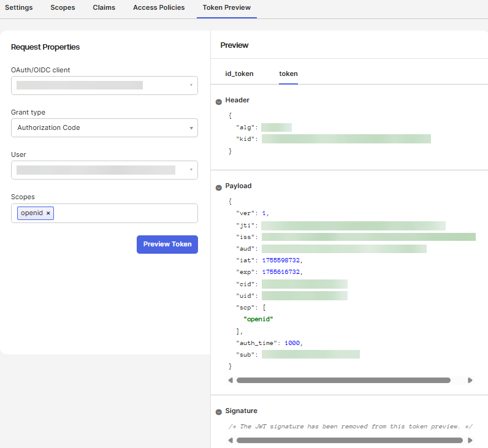Image resolution: width=488 pixels, height=448 pixels.
Task: Open the User dropdown
Action: [105, 170]
